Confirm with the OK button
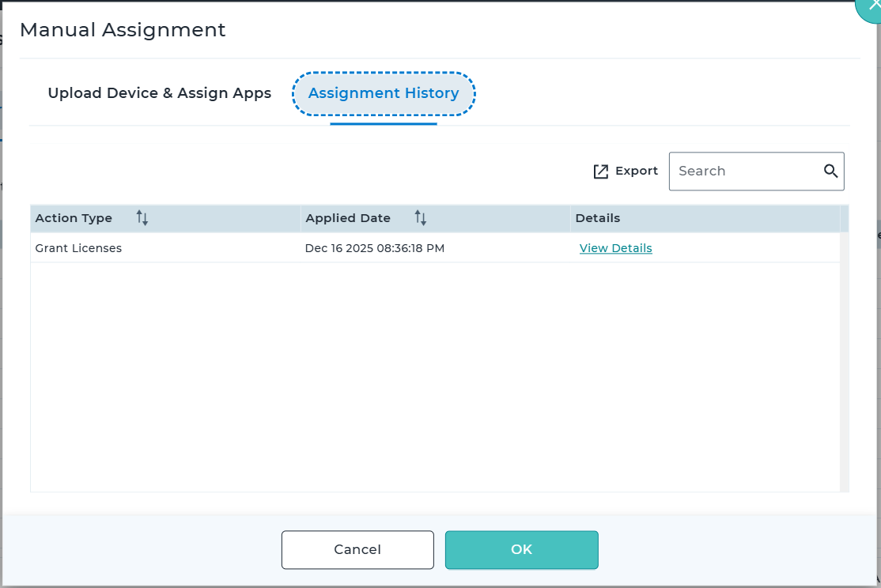The height and width of the screenshot is (588, 881). click(x=521, y=550)
